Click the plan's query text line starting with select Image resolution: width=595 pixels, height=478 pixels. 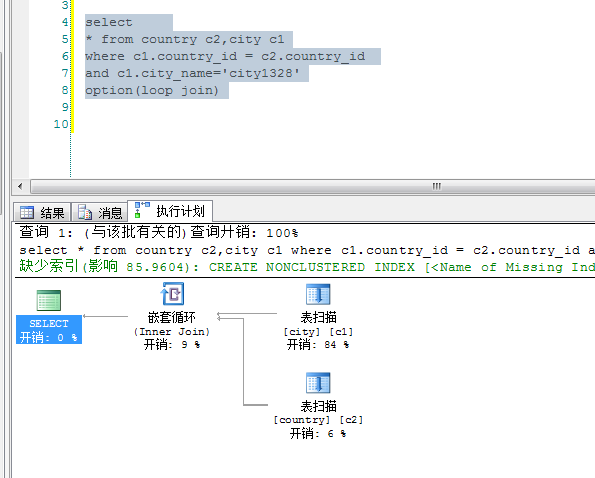pos(307,250)
